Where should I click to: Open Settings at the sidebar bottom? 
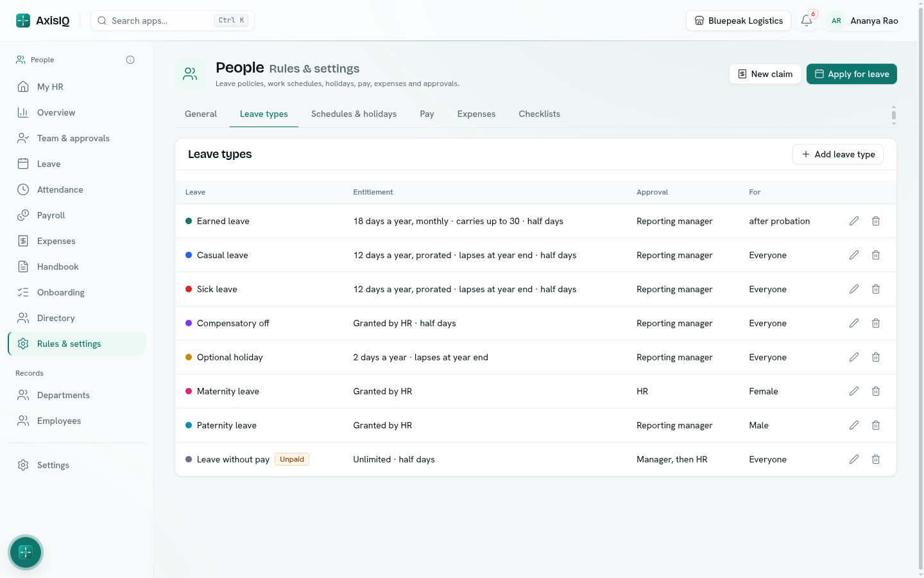[76, 465]
